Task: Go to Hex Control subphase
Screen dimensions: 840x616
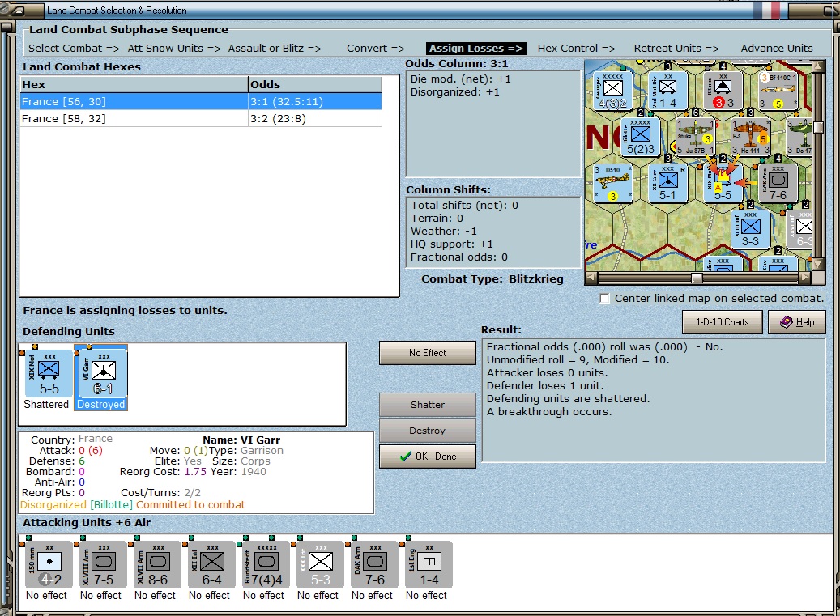Action: tap(577, 49)
